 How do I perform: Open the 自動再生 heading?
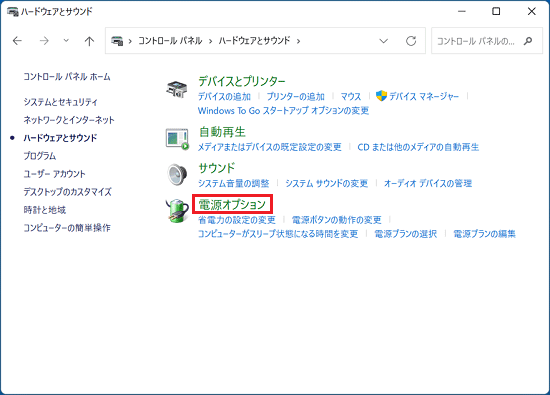pyautogui.click(x=222, y=132)
